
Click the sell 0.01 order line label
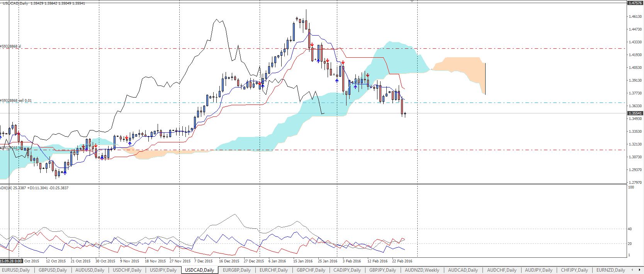tap(16, 101)
